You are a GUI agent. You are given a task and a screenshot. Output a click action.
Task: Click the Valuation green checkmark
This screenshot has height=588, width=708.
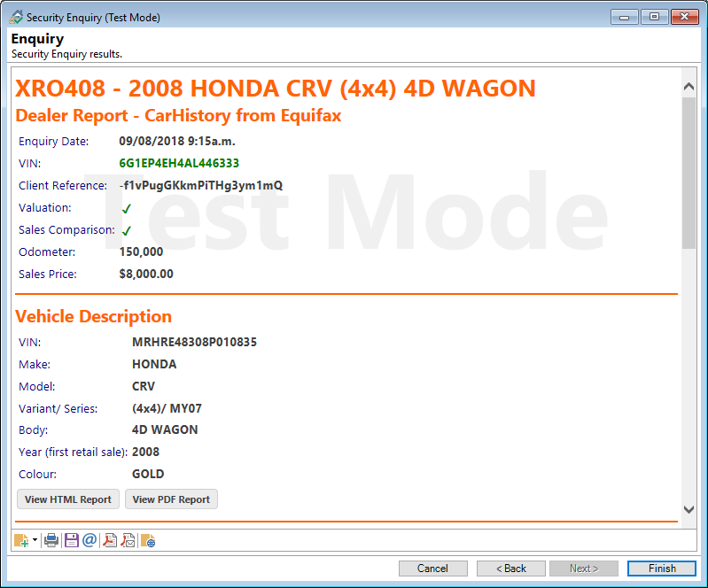(x=127, y=208)
